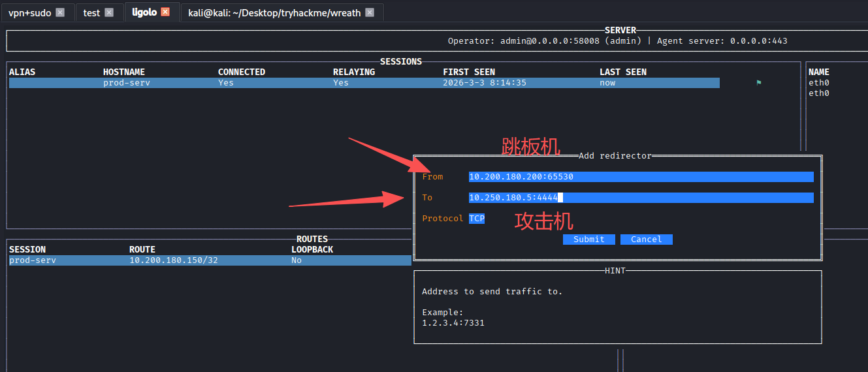
Task: Switch to the vpn+sudo tab
Action: pos(29,12)
